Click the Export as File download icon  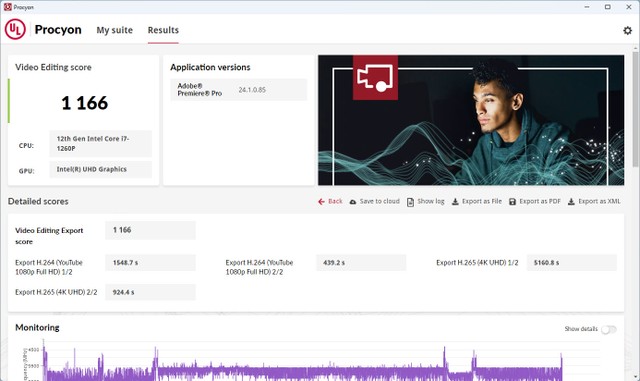click(455, 201)
